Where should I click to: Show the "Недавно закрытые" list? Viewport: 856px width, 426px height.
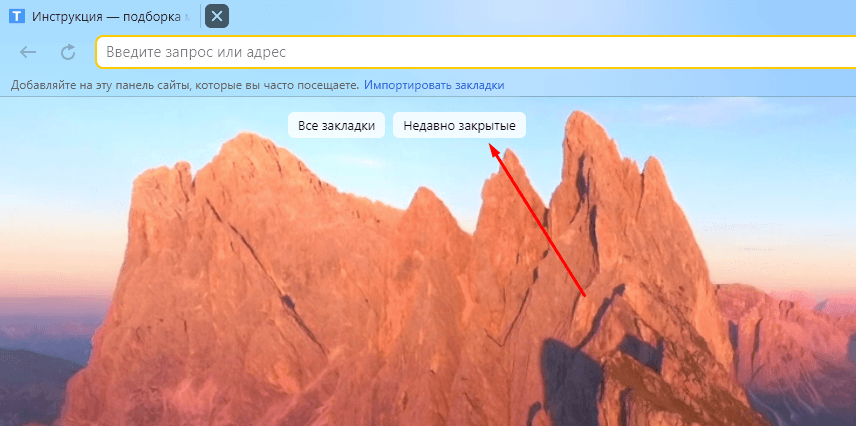[459, 125]
